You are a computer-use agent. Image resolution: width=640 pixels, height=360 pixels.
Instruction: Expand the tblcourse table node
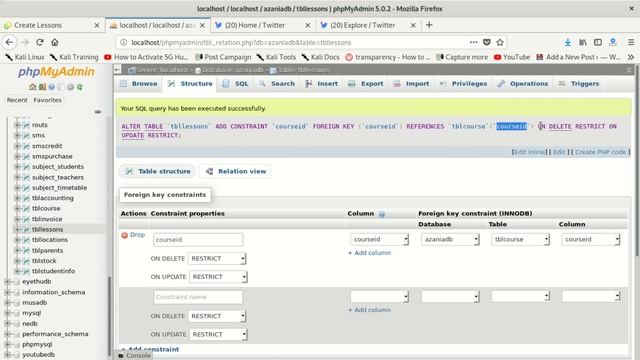click(17, 209)
